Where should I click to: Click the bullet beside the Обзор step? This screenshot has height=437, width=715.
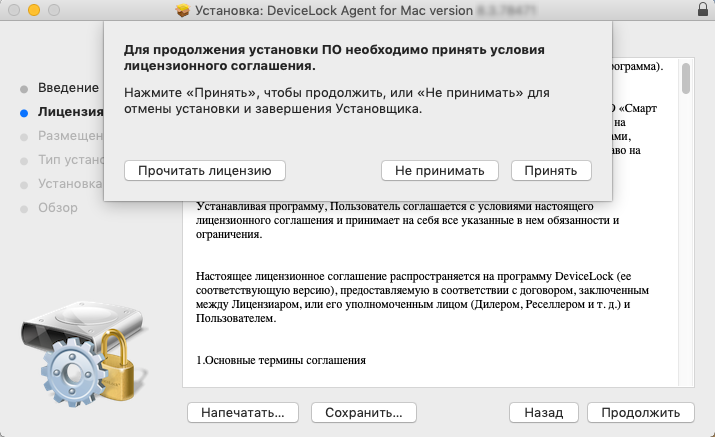[23, 208]
